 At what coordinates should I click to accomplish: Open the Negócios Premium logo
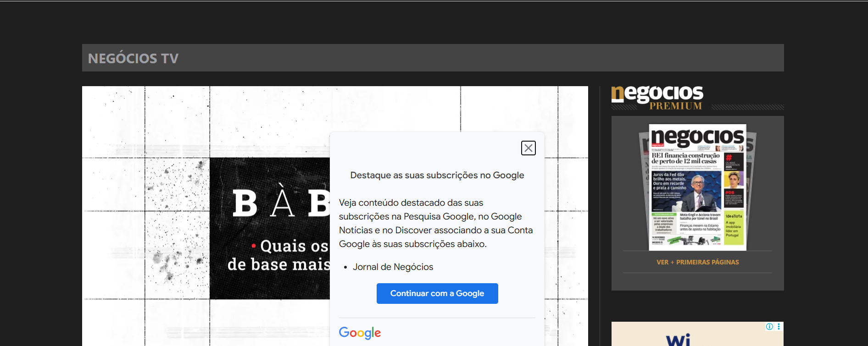[657, 98]
